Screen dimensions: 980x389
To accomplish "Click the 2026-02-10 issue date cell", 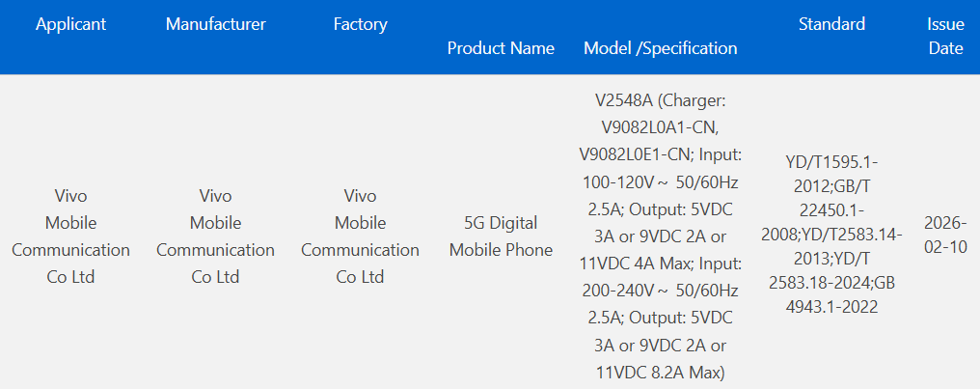I will [945, 236].
